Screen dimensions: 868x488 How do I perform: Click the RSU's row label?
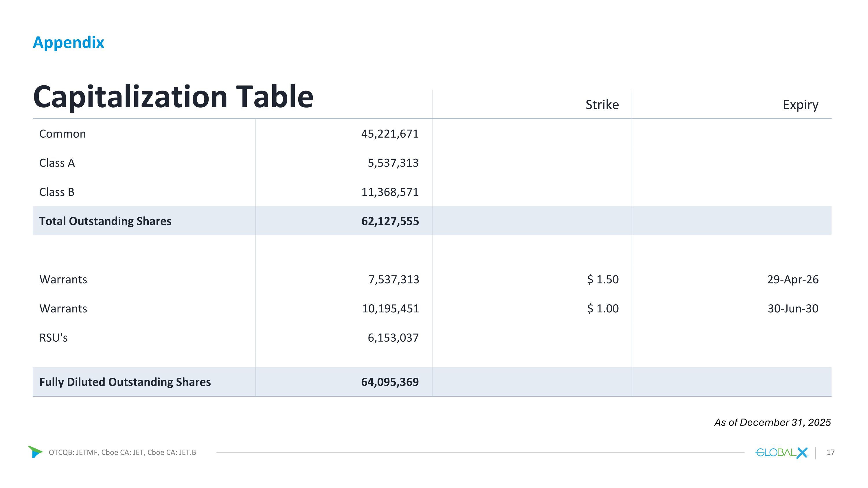coord(53,338)
